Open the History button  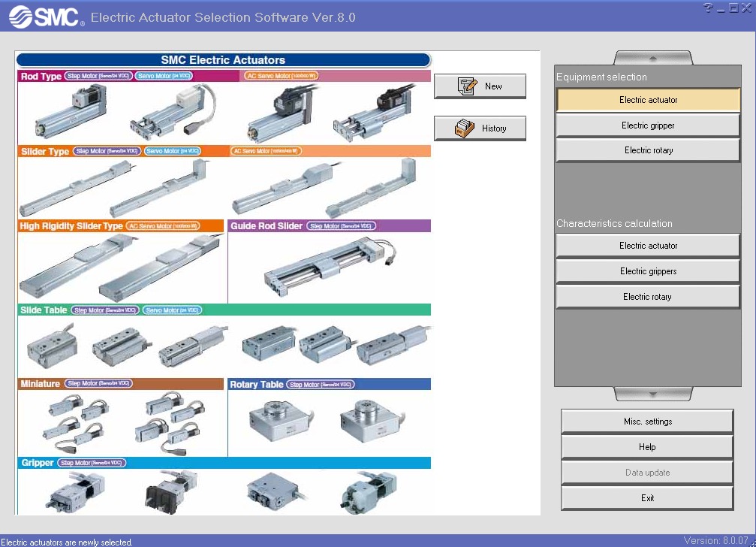480,128
